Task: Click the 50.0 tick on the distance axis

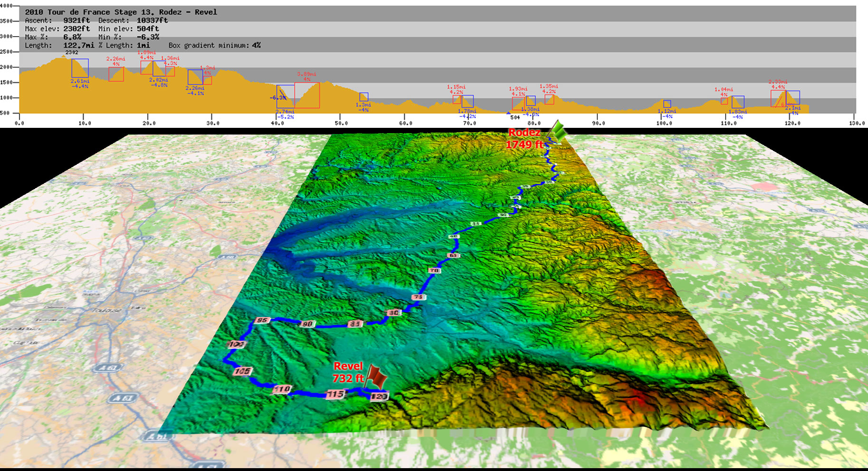Action: (341, 123)
